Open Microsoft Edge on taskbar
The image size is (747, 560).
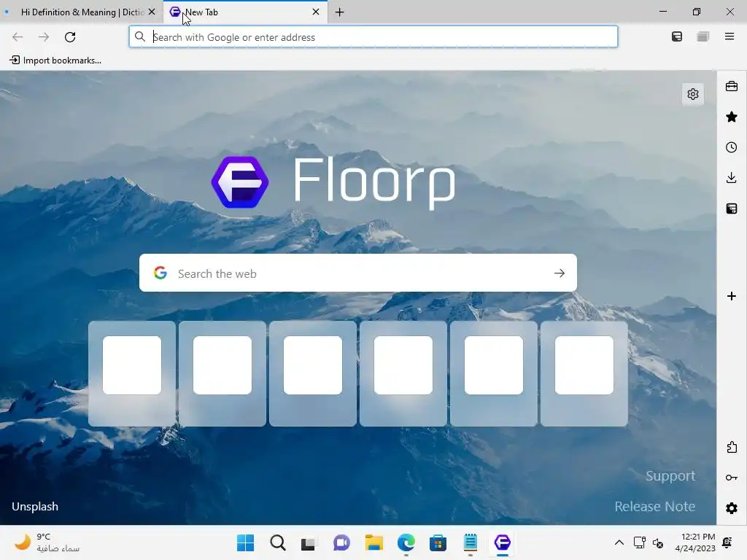pyautogui.click(x=406, y=542)
